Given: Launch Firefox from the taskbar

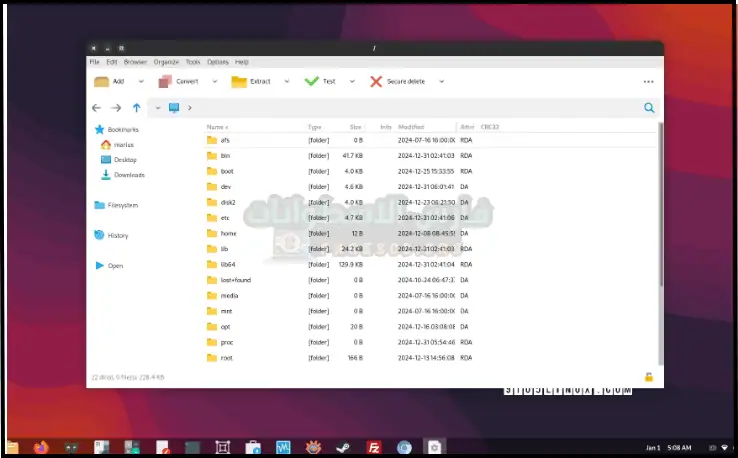Looking at the screenshot, I should (x=41, y=447).
